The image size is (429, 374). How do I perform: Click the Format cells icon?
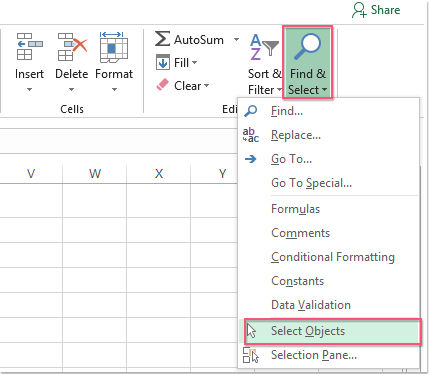114,47
